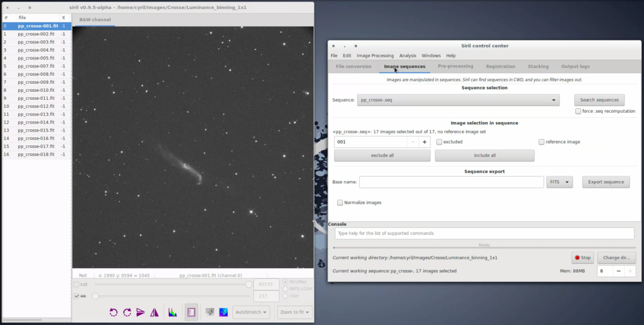
Task: Check the 'excluded' checkbox
Action: (440, 142)
